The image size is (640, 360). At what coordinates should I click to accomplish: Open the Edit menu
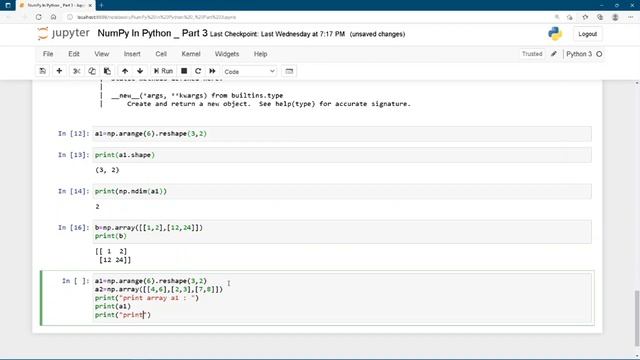74,54
